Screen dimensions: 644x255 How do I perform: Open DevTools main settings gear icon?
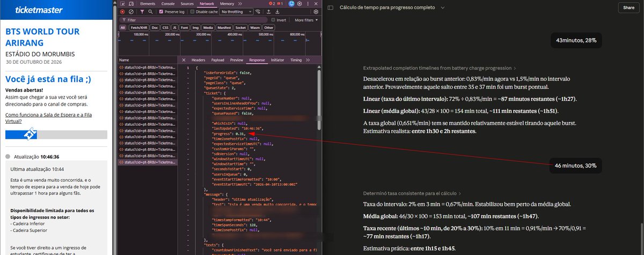(x=299, y=4)
